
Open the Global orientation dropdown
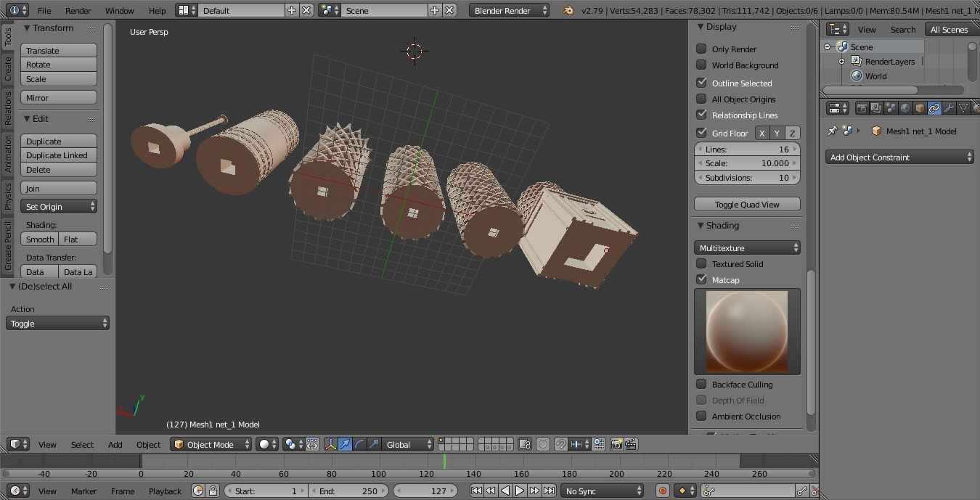pos(408,444)
